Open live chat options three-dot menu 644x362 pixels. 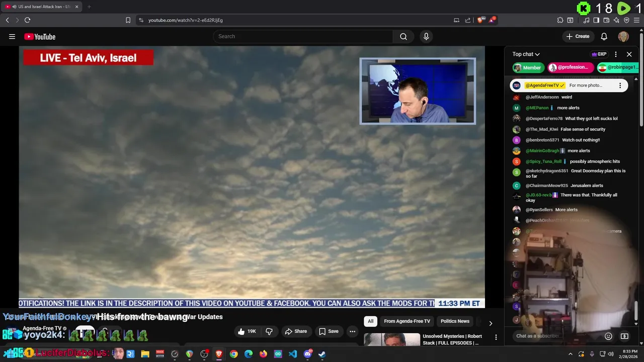(x=616, y=54)
